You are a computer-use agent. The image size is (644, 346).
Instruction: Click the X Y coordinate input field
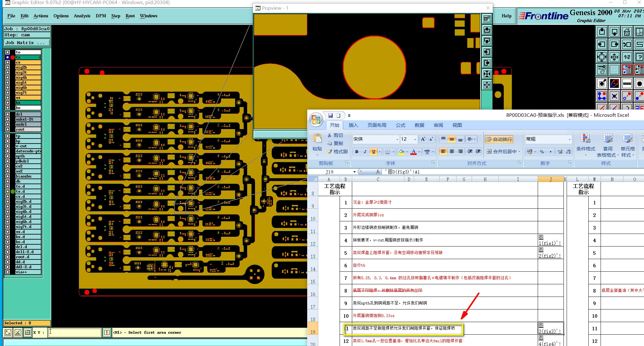pos(75,332)
